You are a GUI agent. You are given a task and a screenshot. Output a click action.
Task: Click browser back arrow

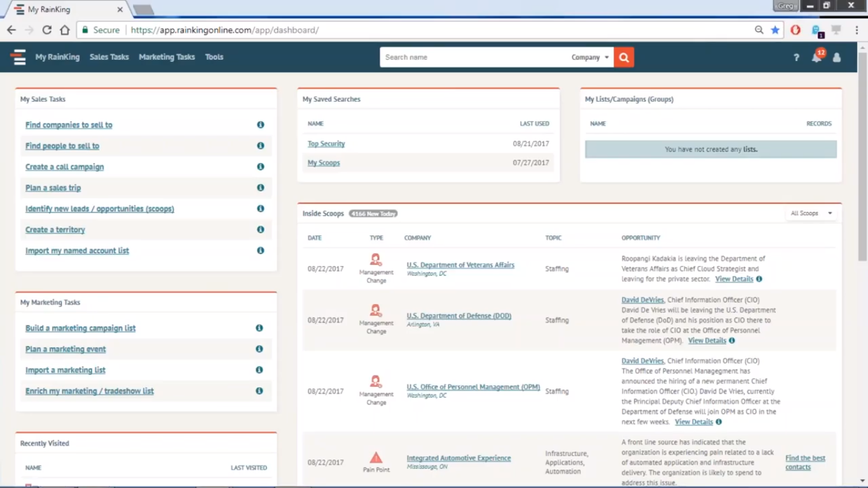tap(11, 30)
